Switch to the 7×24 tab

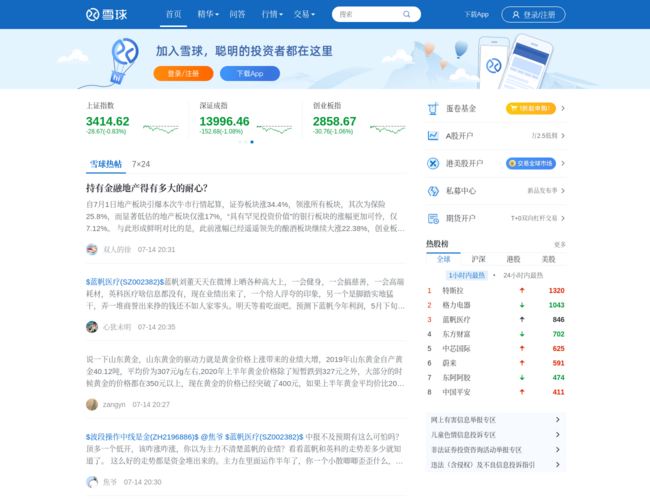point(141,164)
